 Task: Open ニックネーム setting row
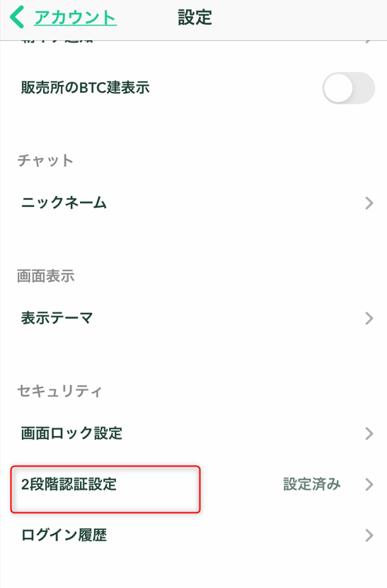coord(194,203)
